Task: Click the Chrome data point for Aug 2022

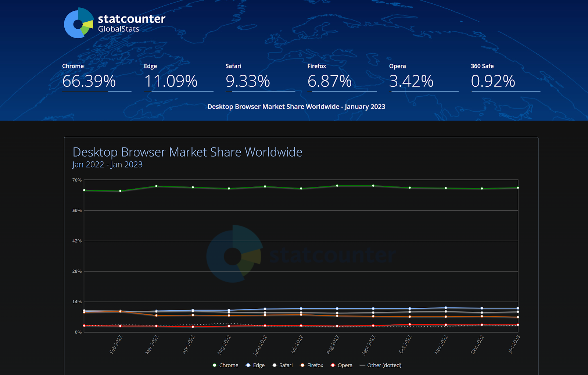Action: [337, 186]
